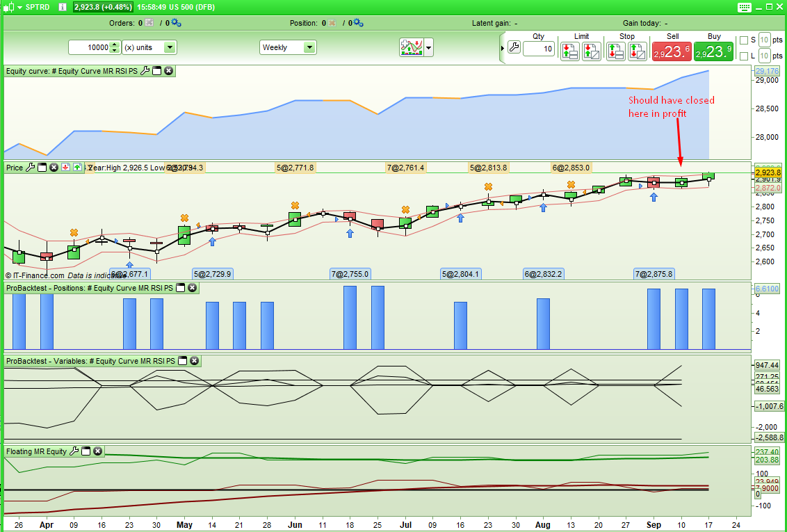The height and width of the screenshot is (532, 787).
Task: Click the Price panel wrench icon
Action: click(31, 168)
